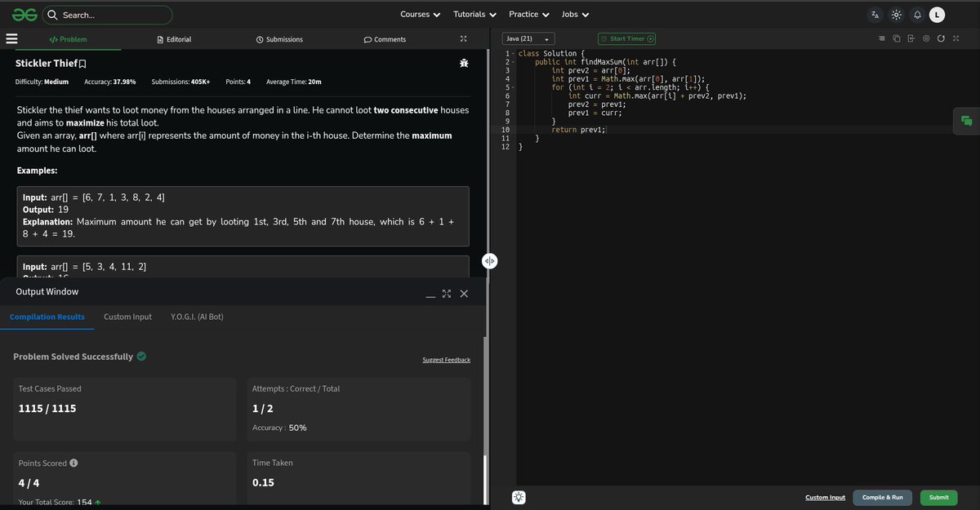The width and height of the screenshot is (980, 510).
Task: Click the lightbulb hint icon
Action: [x=519, y=497]
